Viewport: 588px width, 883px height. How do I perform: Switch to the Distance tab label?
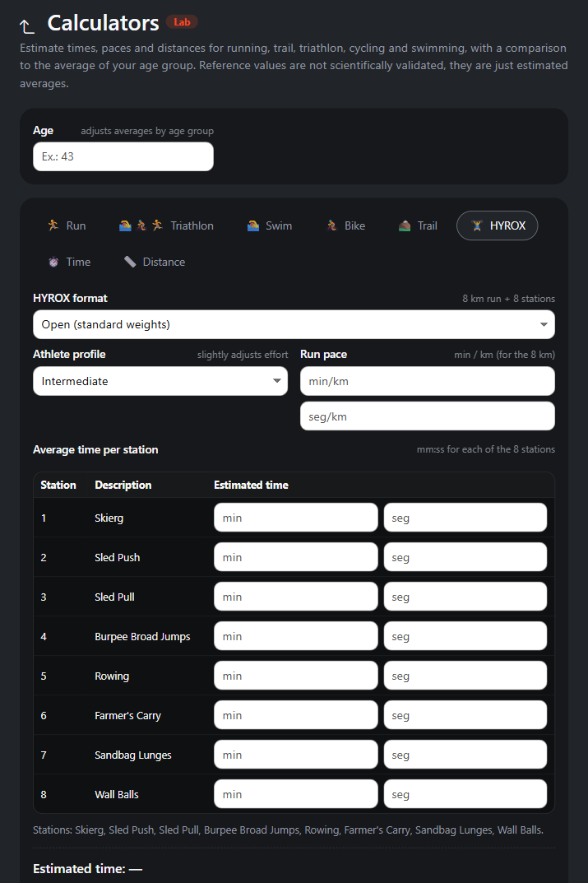coord(164,262)
